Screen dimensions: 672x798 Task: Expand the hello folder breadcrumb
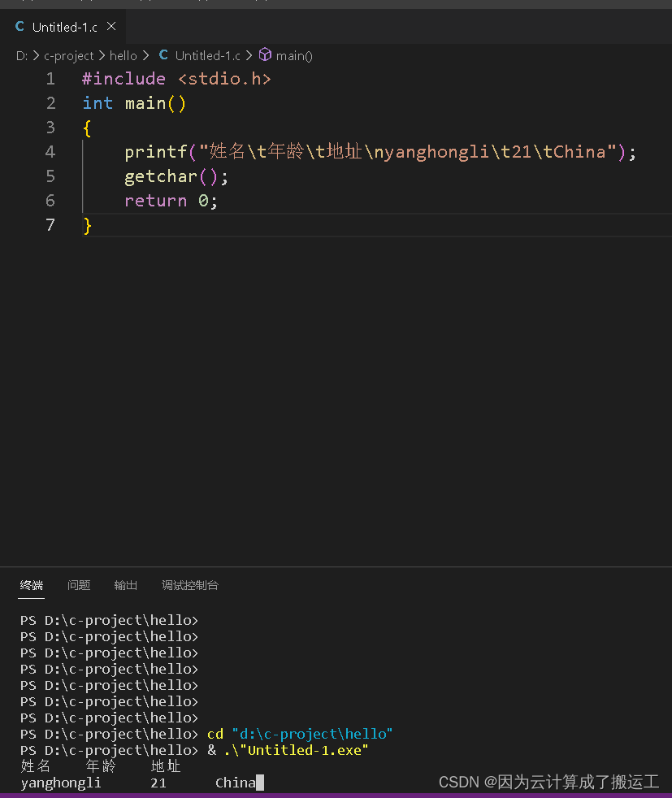coord(123,55)
